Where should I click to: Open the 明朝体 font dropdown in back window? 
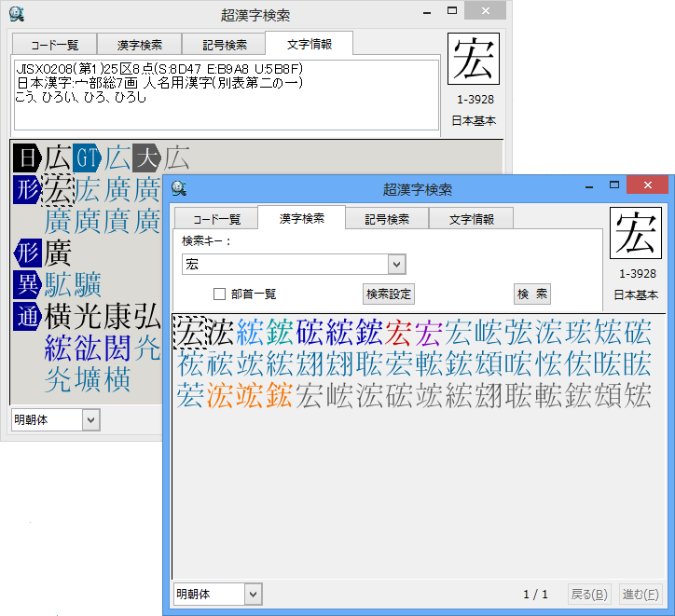(x=90, y=420)
